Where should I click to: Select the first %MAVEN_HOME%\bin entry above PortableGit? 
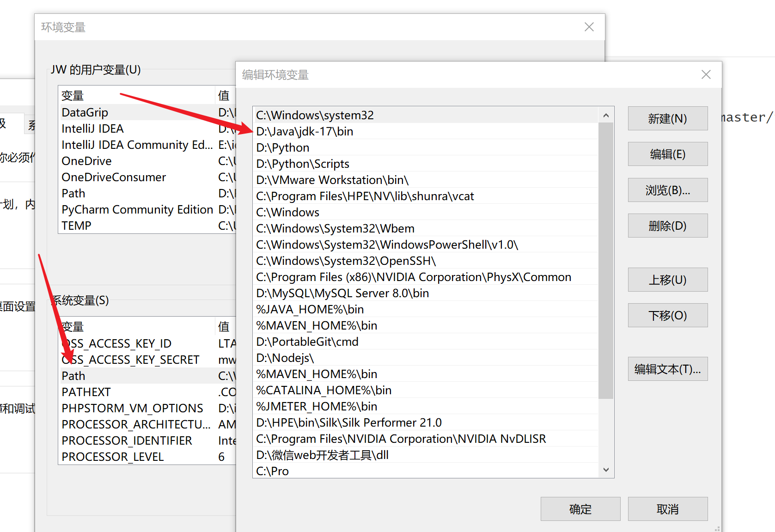426,325
